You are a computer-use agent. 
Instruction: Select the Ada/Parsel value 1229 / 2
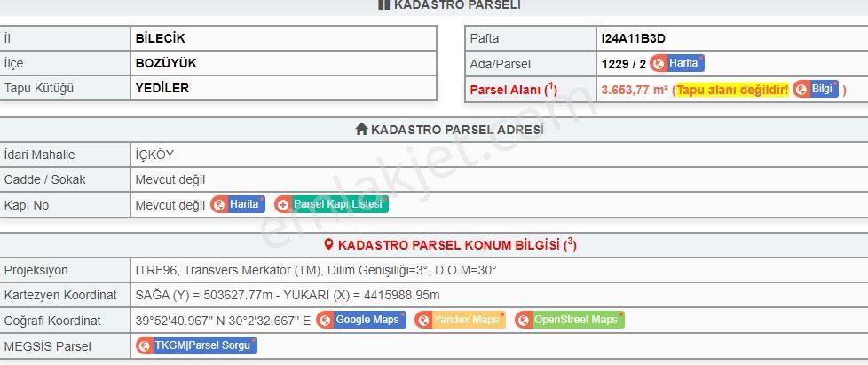(624, 64)
